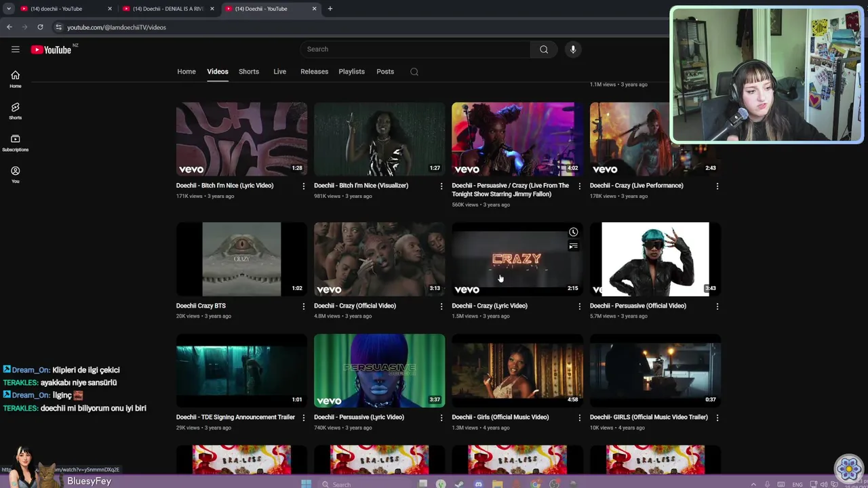Play the green Persuasive Lyric Video thumbnail
868x488 pixels.
tap(379, 371)
